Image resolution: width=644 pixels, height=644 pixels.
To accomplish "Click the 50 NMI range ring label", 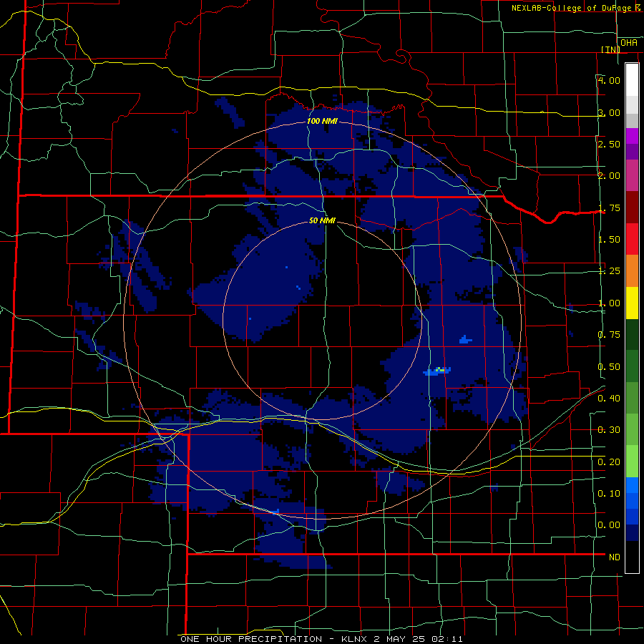I will click(x=322, y=221).
